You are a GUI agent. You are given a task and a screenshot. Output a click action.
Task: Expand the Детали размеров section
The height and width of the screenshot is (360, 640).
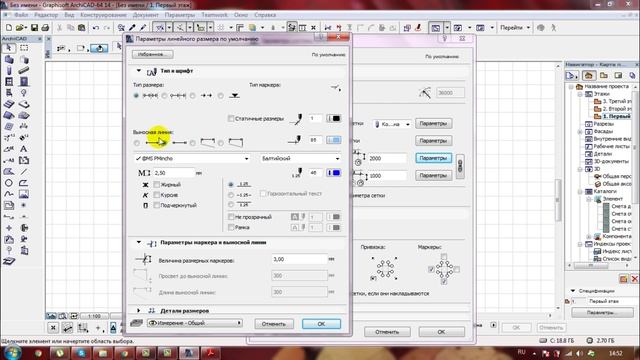tap(139, 311)
